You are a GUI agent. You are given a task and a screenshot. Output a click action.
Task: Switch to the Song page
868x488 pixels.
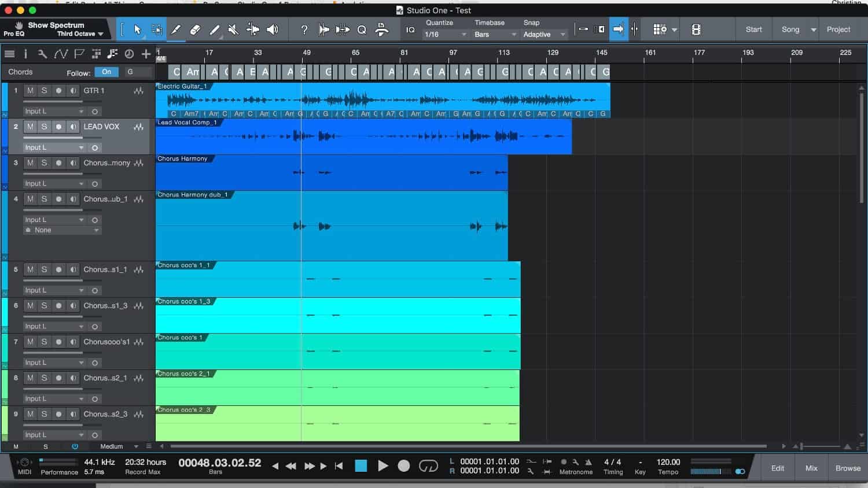pos(790,29)
